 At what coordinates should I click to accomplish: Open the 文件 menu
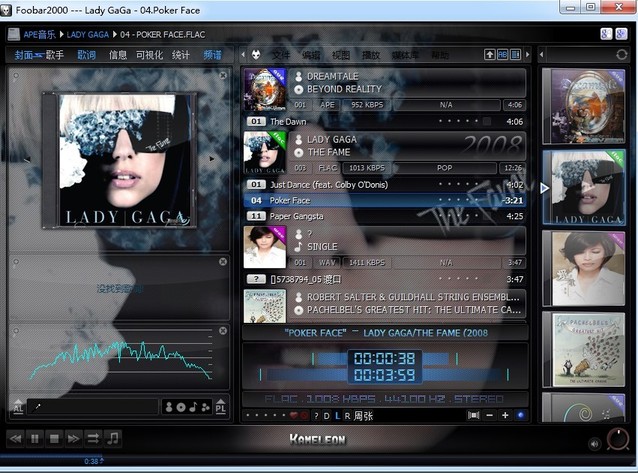click(281, 55)
